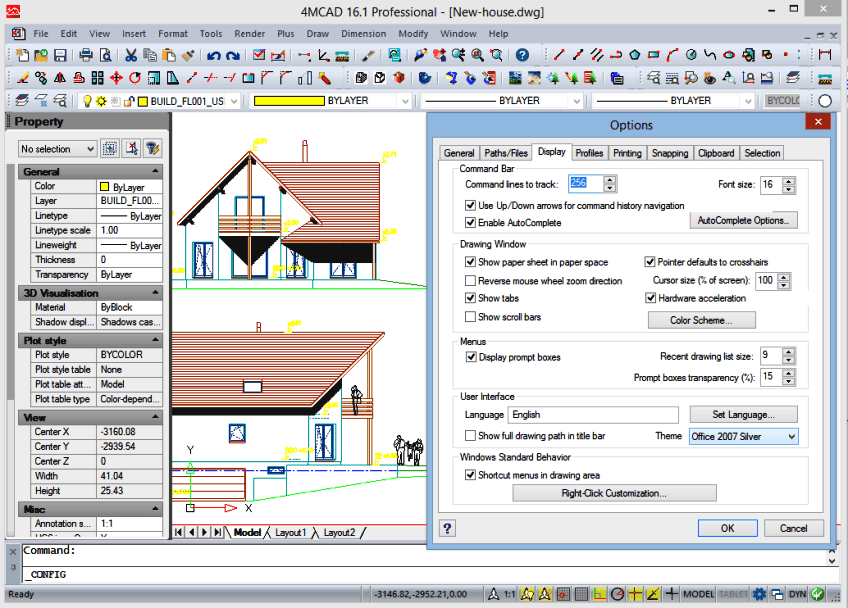Click the settings gear in status bar
Image resolution: width=848 pixels, height=608 pixels.
pos(759,594)
